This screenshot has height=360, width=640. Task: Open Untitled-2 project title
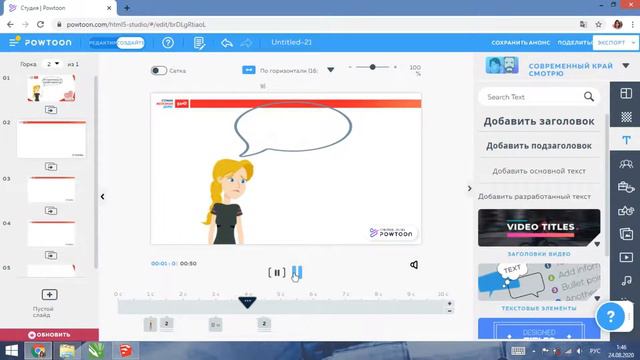(291, 42)
